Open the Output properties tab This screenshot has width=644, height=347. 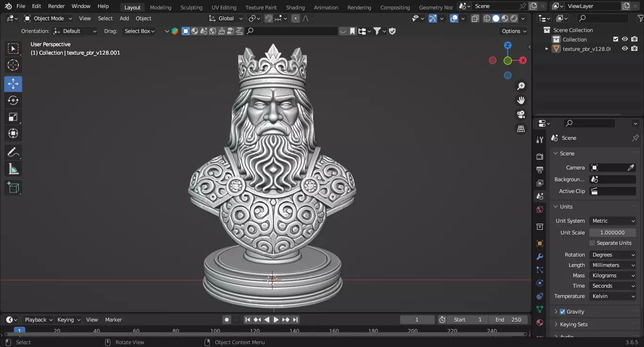[x=540, y=169]
